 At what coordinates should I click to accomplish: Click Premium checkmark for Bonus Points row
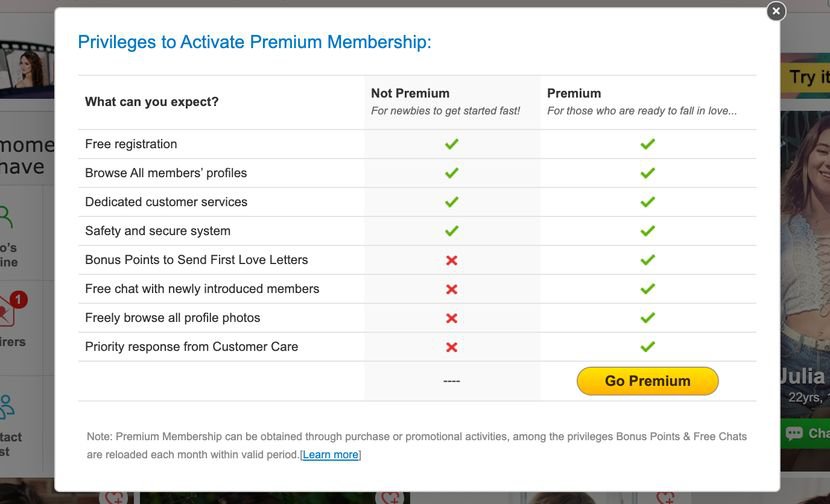click(x=647, y=260)
